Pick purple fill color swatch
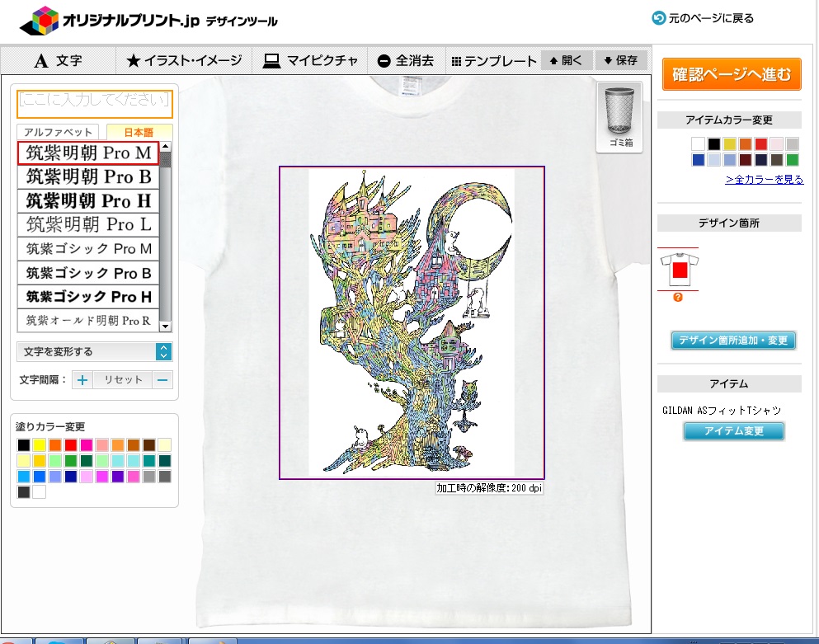Image resolution: width=819 pixels, height=644 pixels. (x=117, y=477)
